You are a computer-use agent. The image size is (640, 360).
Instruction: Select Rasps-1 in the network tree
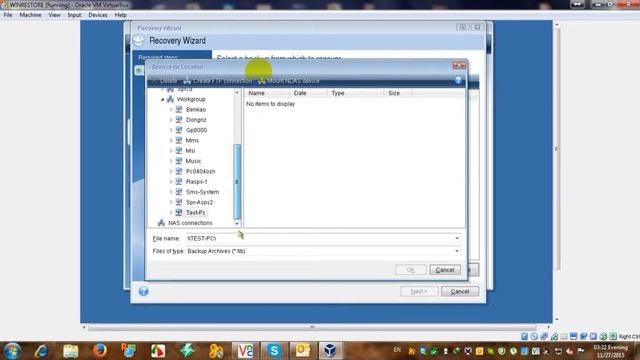(196, 182)
